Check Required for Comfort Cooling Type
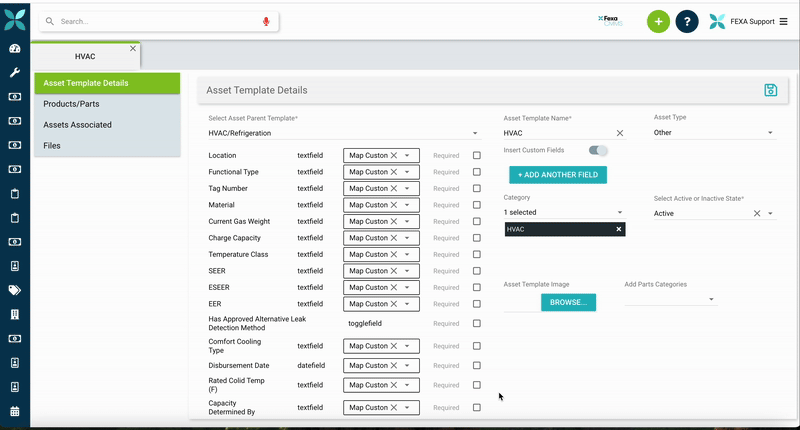The image size is (800, 430). (477, 346)
